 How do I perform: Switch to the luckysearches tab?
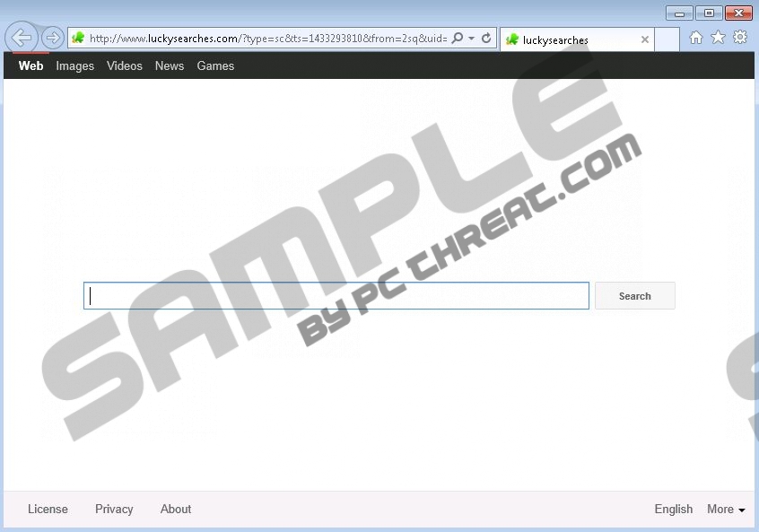(565, 39)
